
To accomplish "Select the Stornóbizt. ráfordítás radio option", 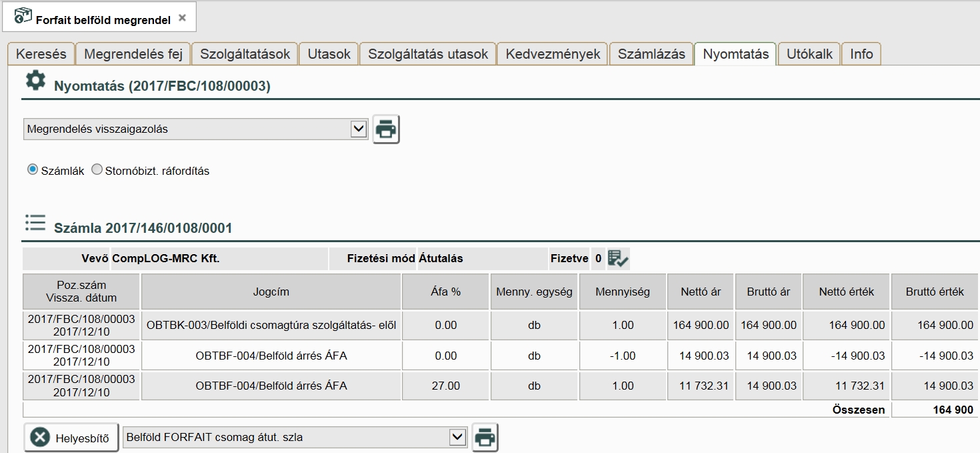I will [x=97, y=170].
